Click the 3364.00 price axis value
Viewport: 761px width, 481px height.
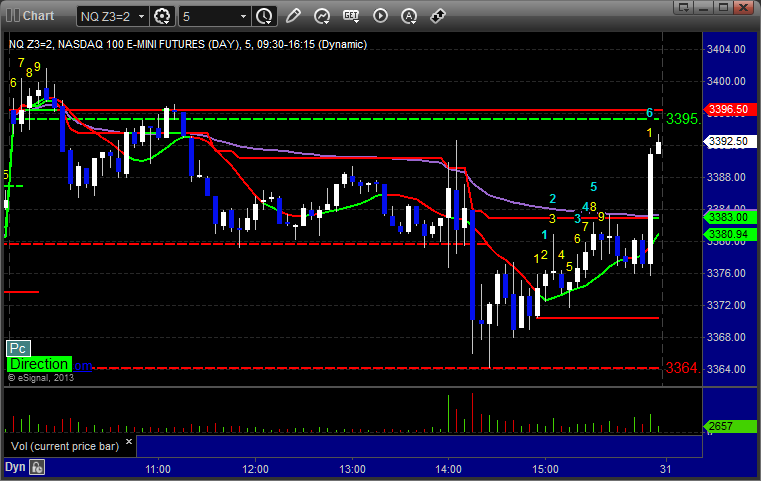coord(726,369)
